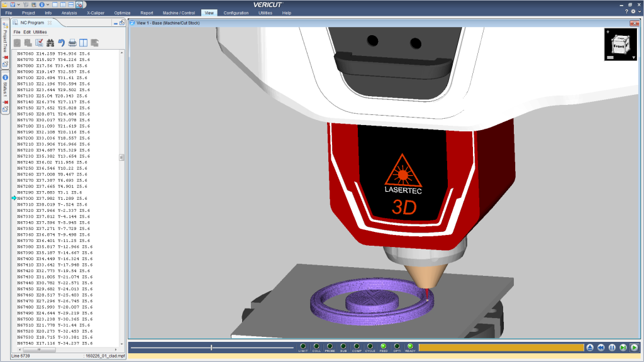Image resolution: width=644 pixels, height=362 pixels.
Task: Click the Single Step playback button
Action: [623, 347]
